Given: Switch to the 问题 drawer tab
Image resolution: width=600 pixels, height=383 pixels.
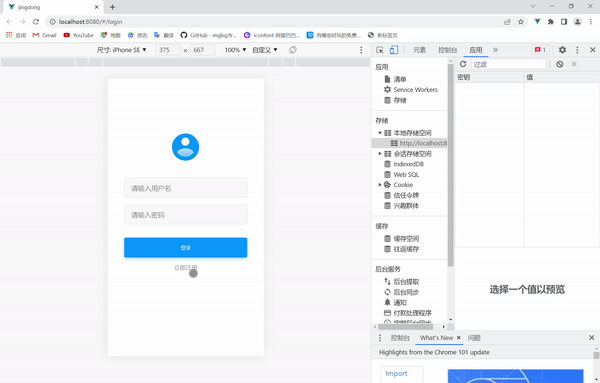Looking at the screenshot, I should click(474, 338).
